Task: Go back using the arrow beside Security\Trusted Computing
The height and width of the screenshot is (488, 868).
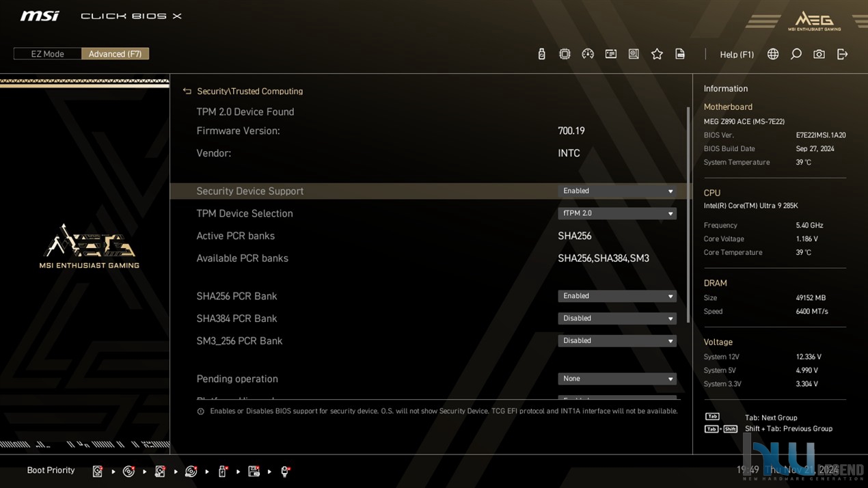Action: (187, 91)
